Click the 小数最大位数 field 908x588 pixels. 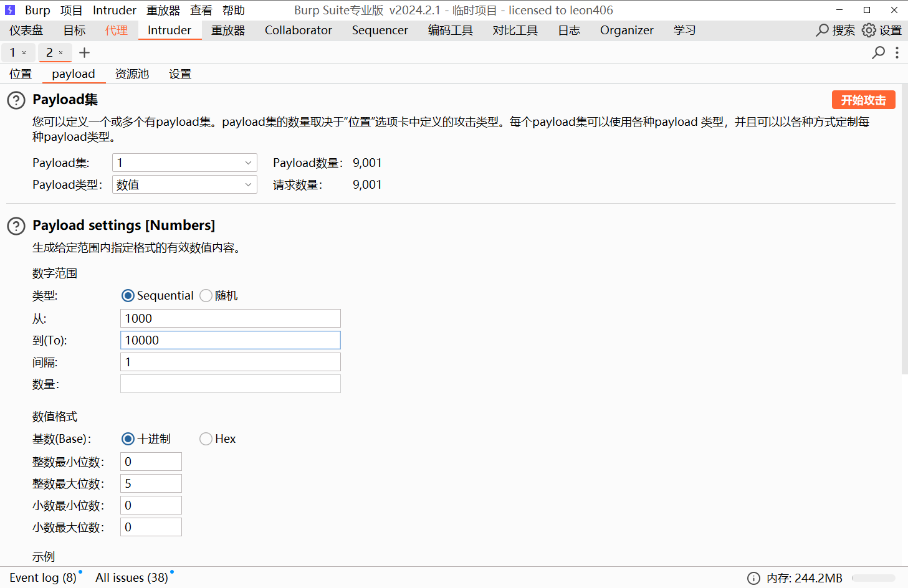[151, 527]
